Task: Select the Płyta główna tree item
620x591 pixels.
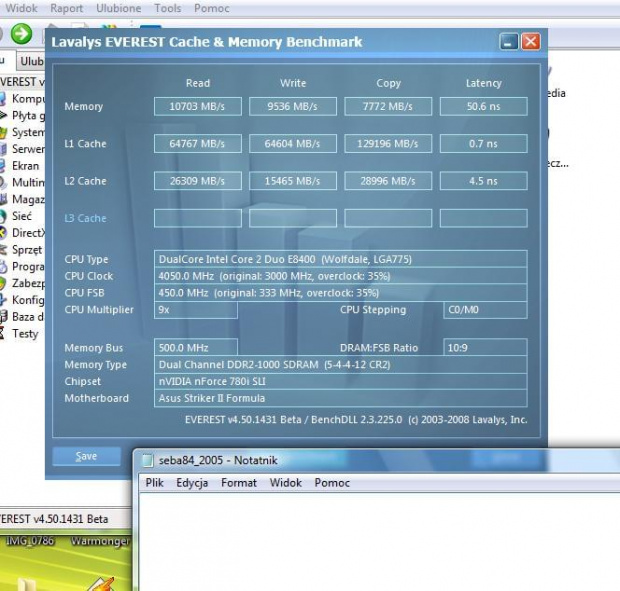Action: point(23,115)
